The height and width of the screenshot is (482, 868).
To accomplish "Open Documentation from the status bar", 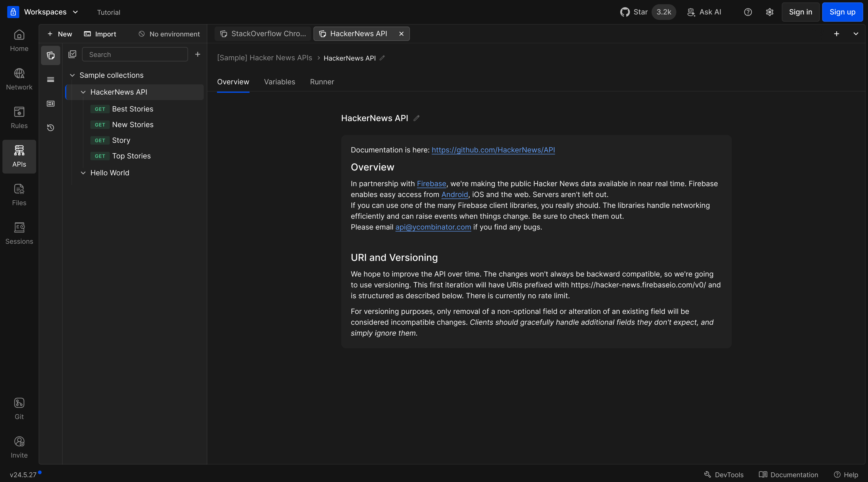I will point(788,474).
